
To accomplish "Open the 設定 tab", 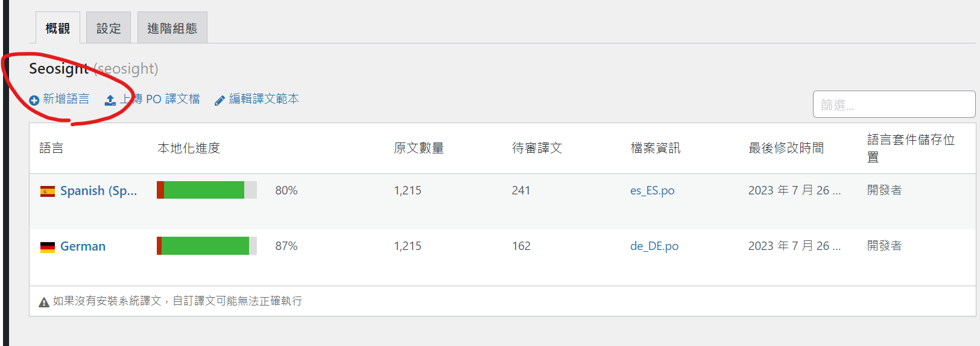I will coord(109,28).
